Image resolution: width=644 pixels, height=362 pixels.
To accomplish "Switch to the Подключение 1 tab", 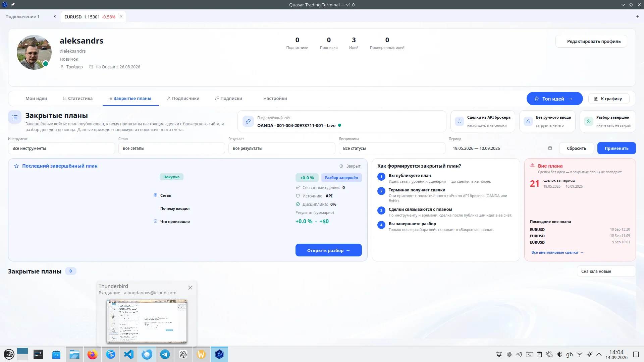I will pos(22,17).
